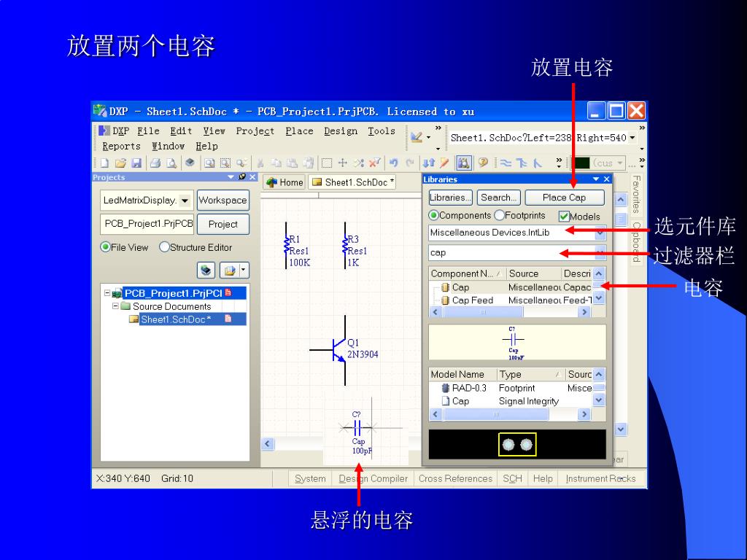747x560 pixels.
Task: Select the Place Wire tool icon
Action: [x=506, y=163]
